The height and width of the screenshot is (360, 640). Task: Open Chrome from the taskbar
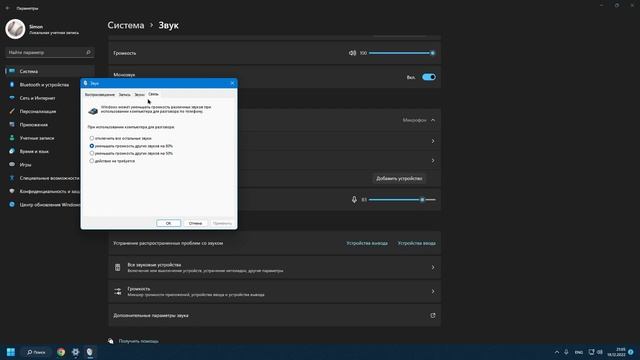pyautogui.click(x=61, y=352)
